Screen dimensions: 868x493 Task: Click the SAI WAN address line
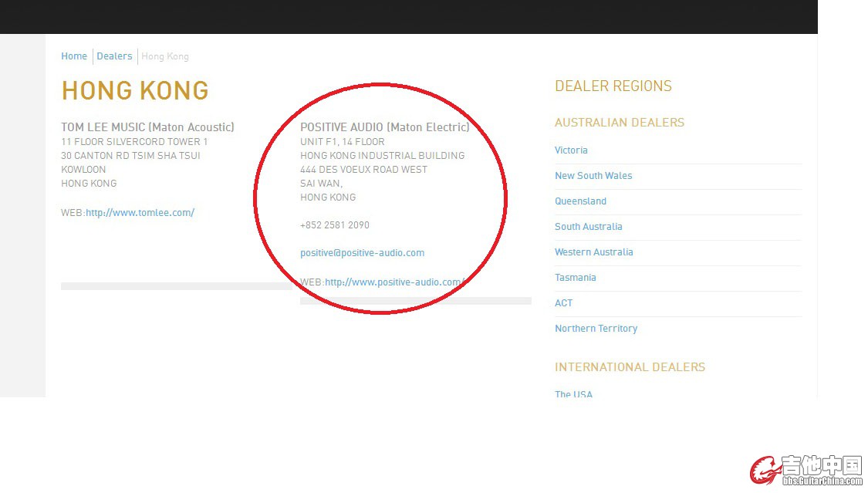click(x=321, y=184)
